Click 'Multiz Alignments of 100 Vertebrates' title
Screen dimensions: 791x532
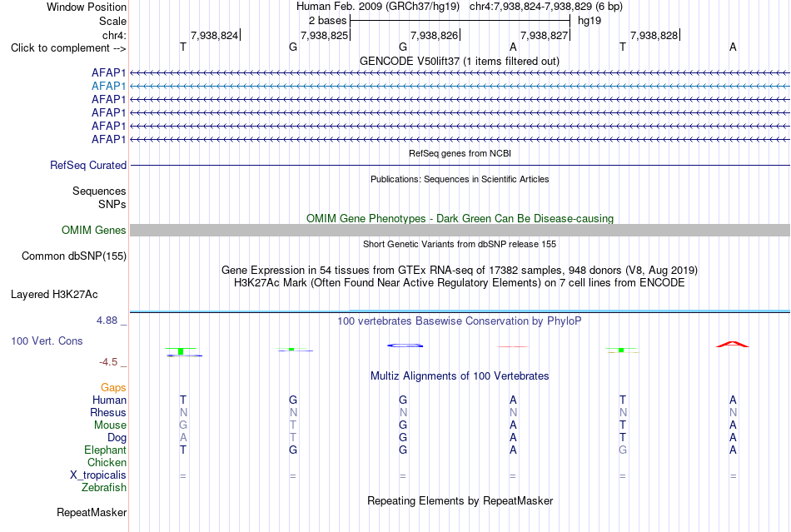(x=460, y=375)
